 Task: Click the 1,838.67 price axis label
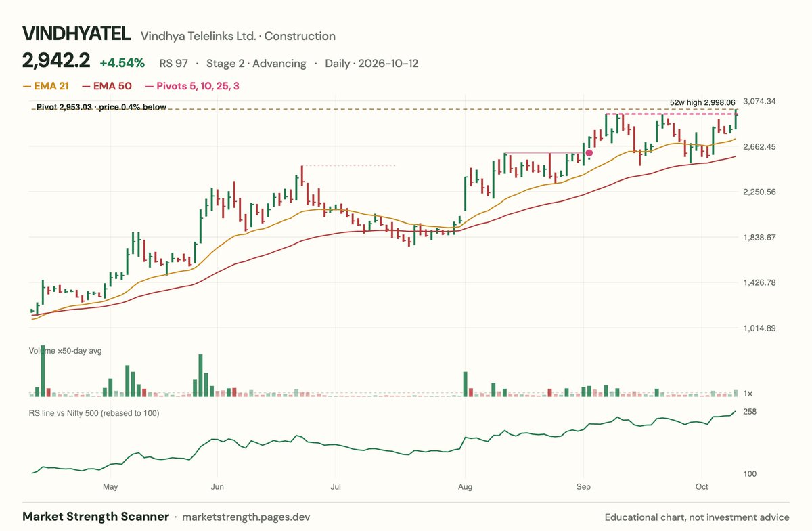(758, 237)
